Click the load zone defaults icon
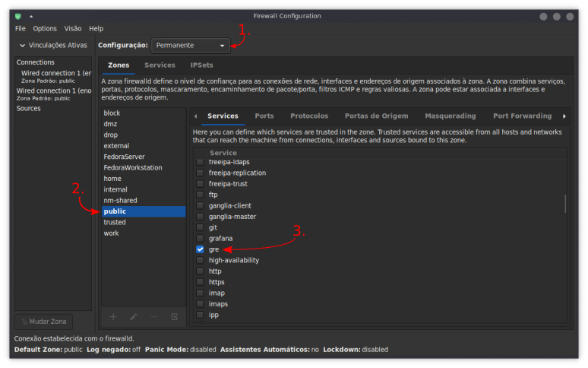The height and width of the screenshot is (368, 588). [175, 317]
